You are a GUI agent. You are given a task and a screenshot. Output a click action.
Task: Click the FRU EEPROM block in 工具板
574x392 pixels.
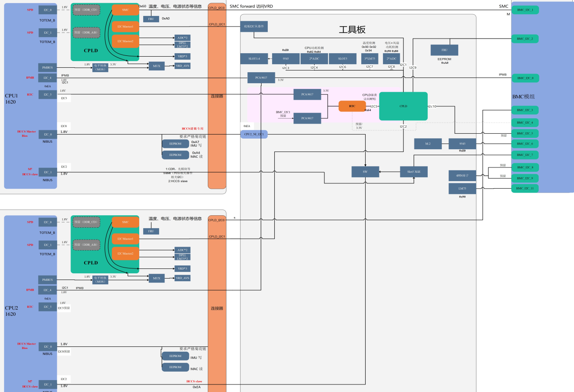444,50
